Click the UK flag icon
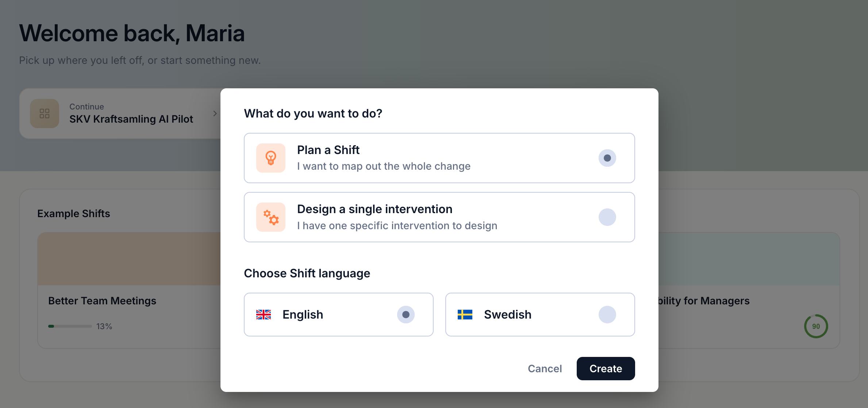Screen dimensions: 868x408 264,315
